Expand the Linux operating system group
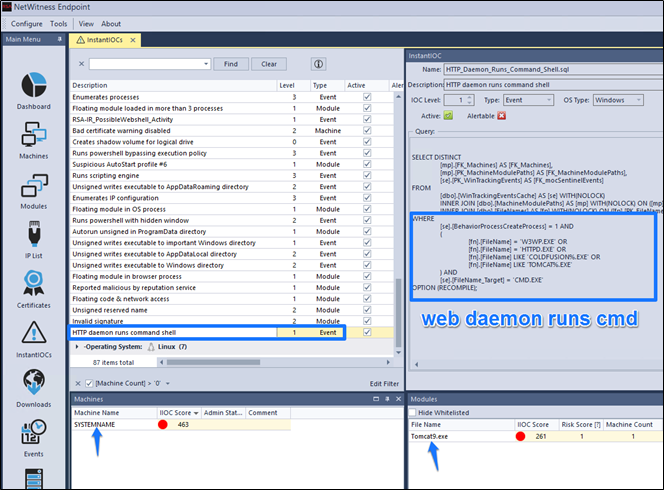The image size is (664, 490). [x=80, y=346]
